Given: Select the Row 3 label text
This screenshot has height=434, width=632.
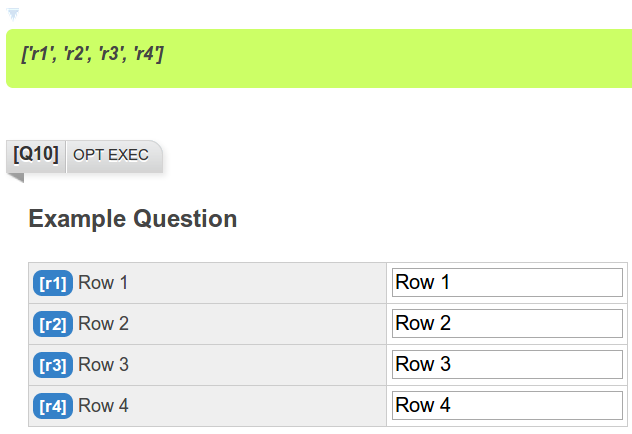Looking at the screenshot, I should (x=104, y=365).
